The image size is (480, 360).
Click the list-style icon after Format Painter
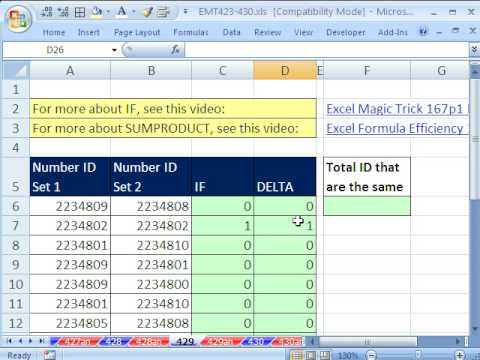point(163,12)
